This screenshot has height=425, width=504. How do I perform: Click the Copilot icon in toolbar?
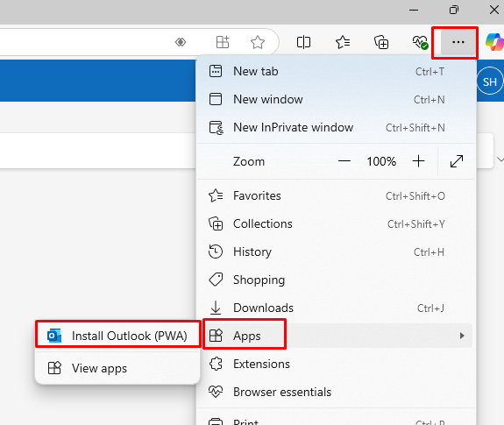pyautogui.click(x=495, y=42)
